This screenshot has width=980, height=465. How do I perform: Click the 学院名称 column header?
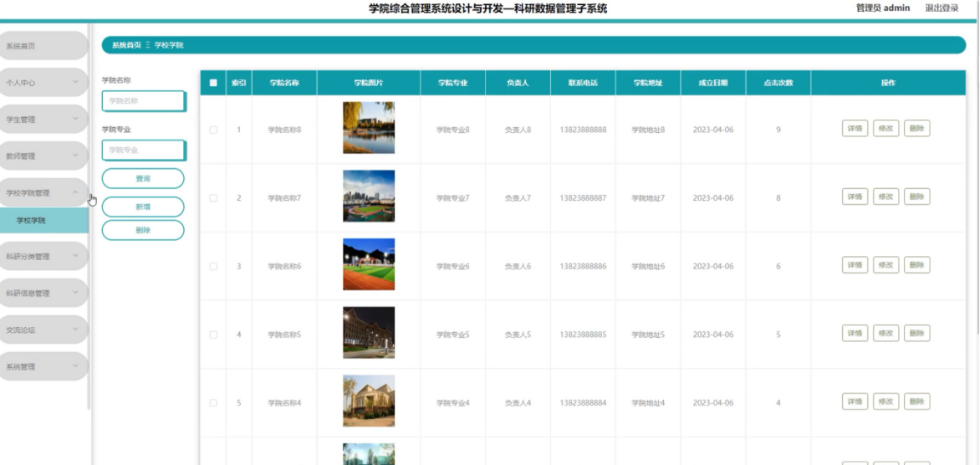(284, 83)
